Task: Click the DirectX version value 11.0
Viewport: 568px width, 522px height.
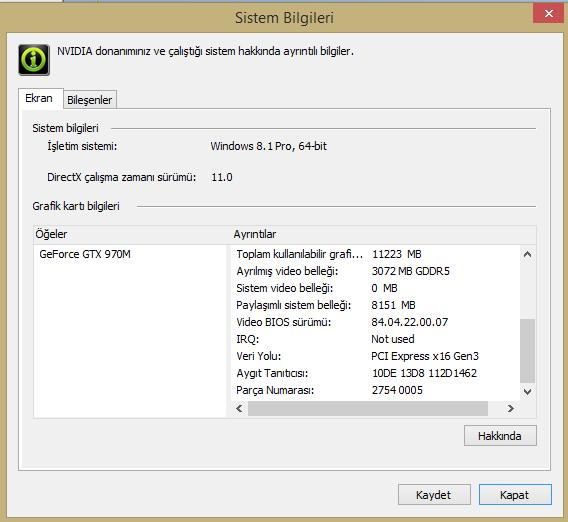Action: coord(222,178)
